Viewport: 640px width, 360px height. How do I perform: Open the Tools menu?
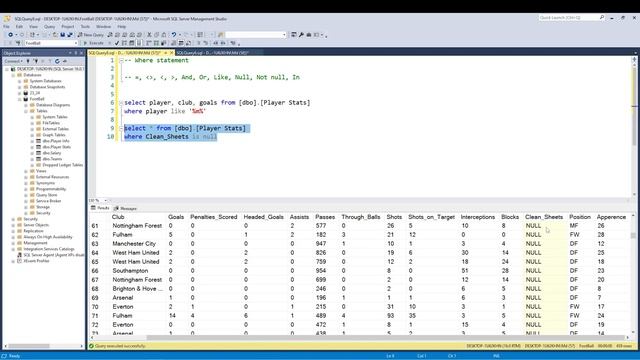pos(85,27)
